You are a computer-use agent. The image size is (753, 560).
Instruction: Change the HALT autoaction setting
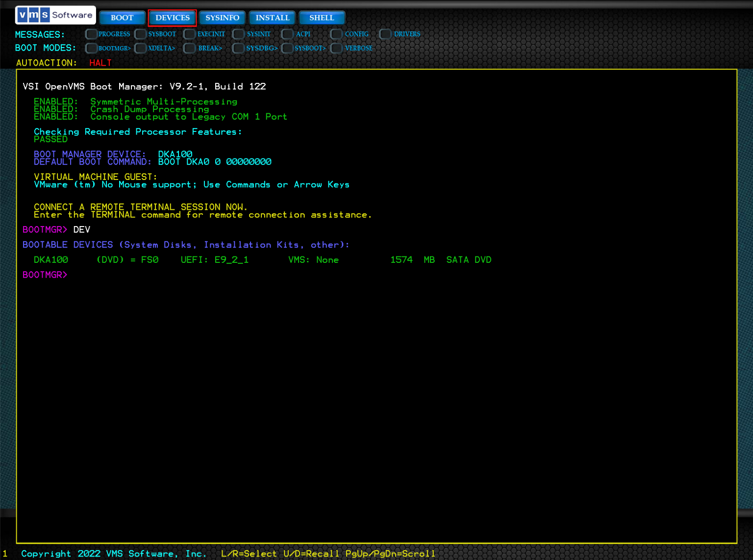click(100, 63)
